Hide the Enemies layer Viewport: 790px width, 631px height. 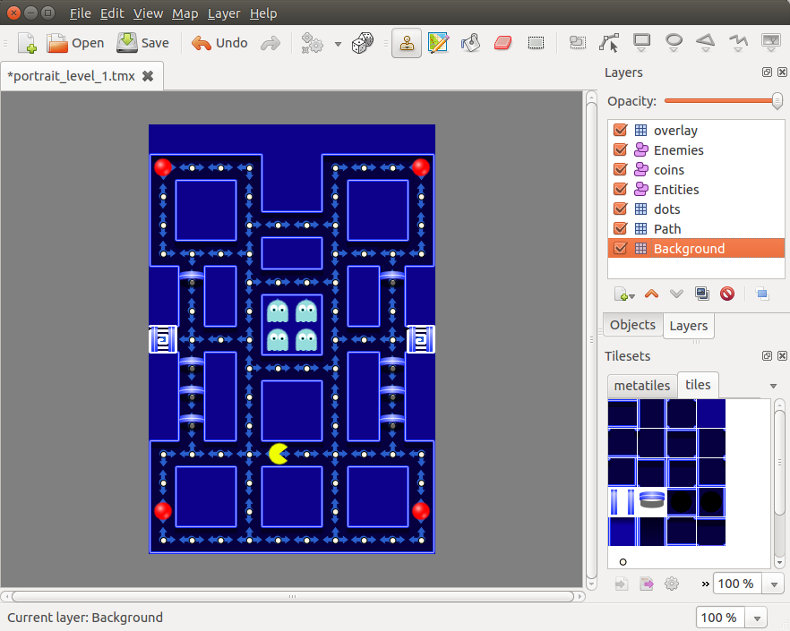(620, 150)
